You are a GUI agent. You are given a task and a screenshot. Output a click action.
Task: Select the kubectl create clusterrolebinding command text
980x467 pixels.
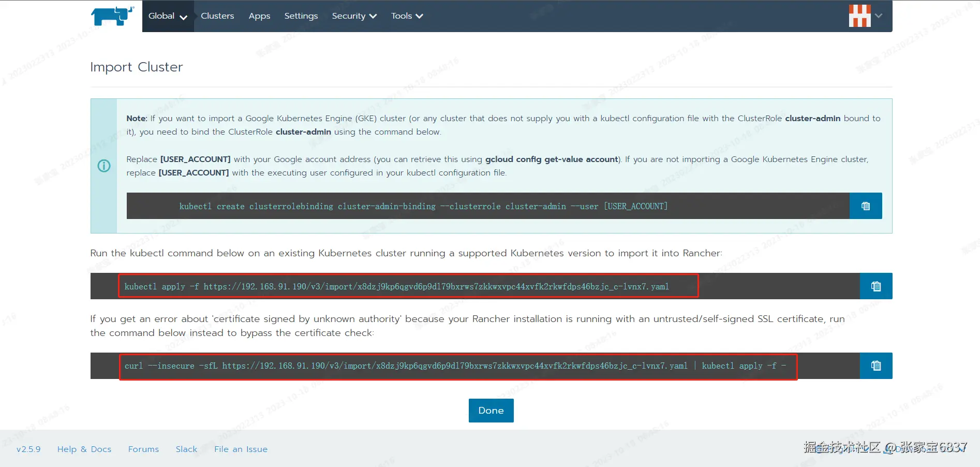point(423,206)
